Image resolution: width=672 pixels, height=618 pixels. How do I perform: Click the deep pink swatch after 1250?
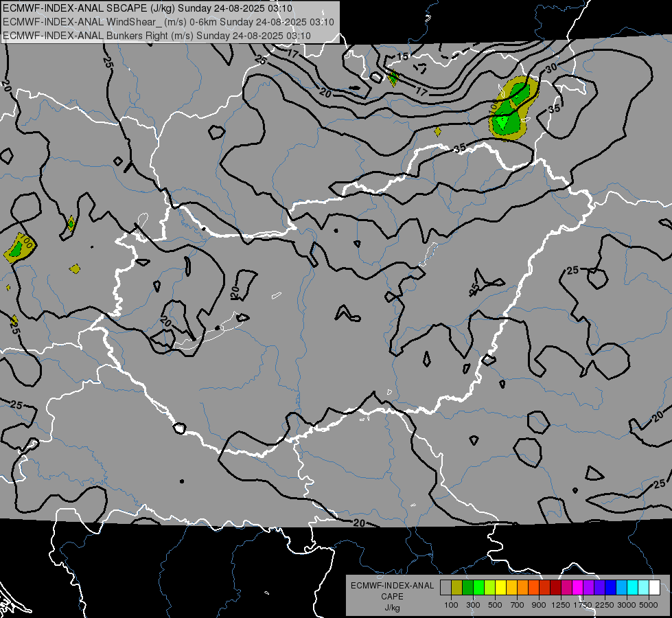567,587
